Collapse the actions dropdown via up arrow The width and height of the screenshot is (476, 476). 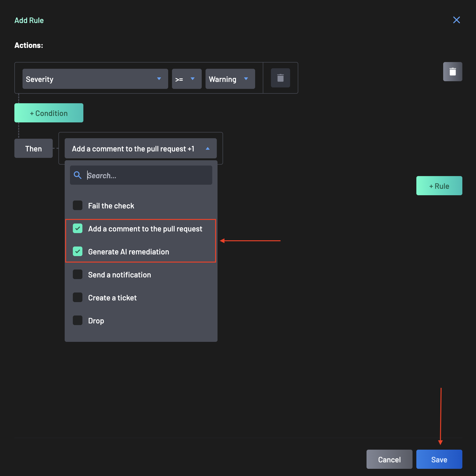[207, 149]
